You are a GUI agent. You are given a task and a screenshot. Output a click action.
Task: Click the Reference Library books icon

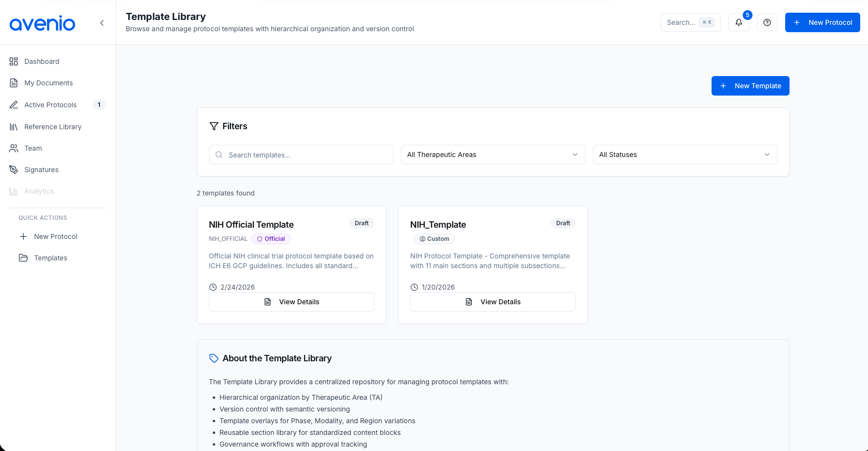(x=14, y=127)
